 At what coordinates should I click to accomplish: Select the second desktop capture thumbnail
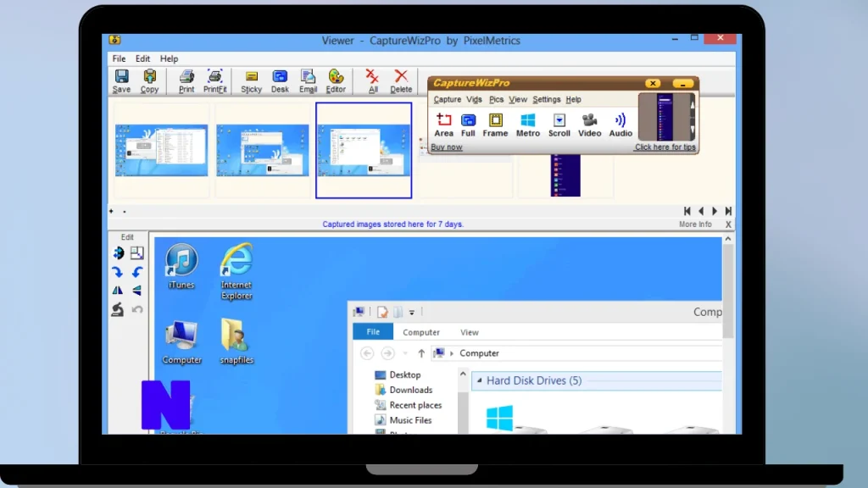click(x=263, y=150)
